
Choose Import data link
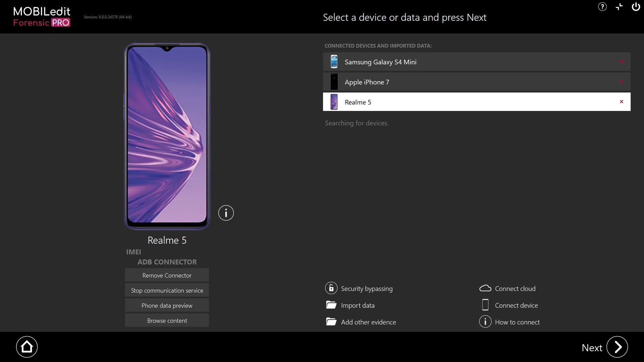358,305
